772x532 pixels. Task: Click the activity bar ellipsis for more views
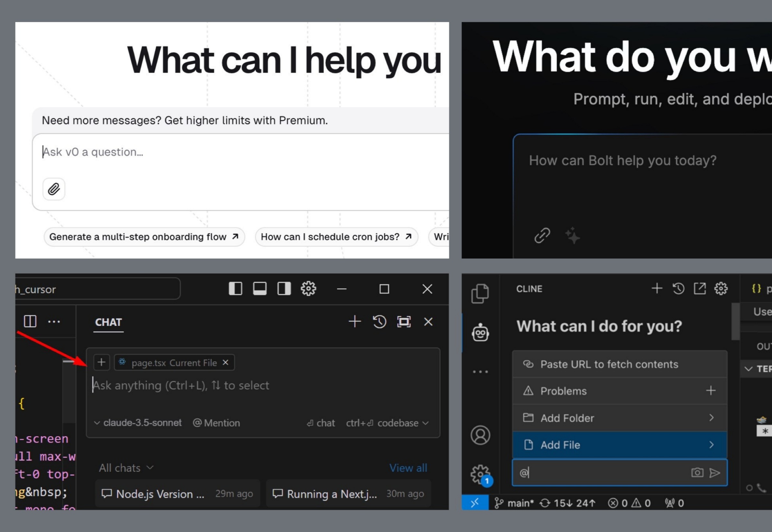click(480, 372)
